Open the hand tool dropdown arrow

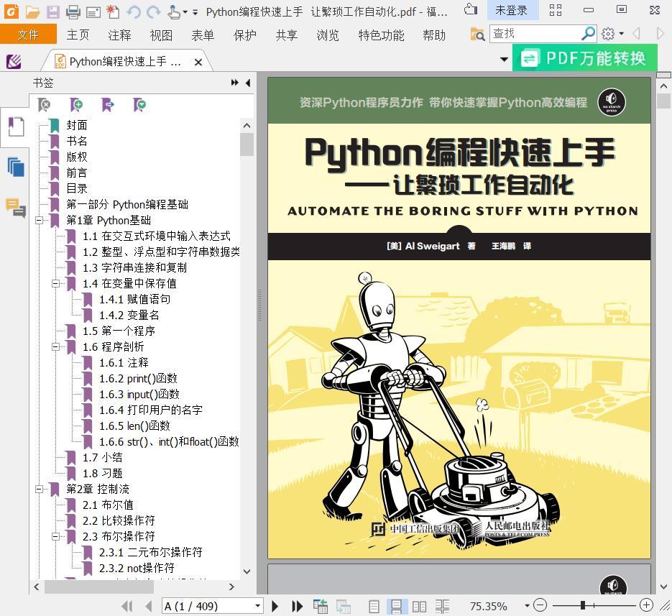point(185,12)
